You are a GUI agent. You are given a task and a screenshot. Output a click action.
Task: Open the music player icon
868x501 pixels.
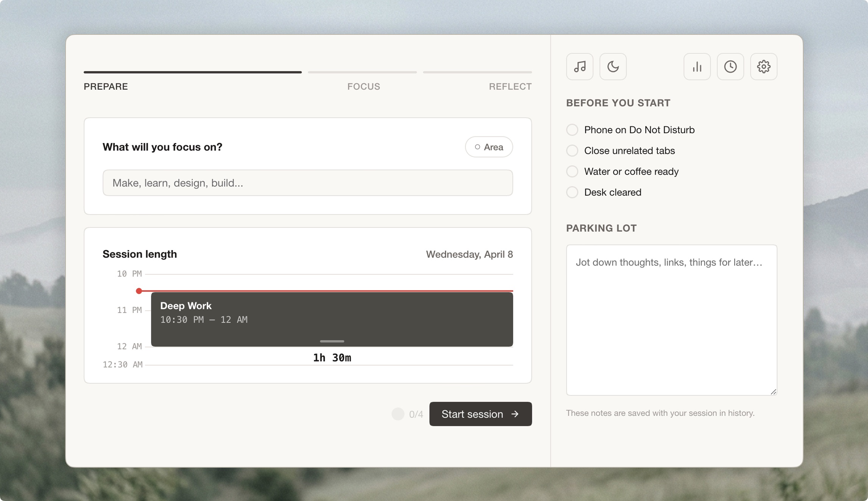579,67
